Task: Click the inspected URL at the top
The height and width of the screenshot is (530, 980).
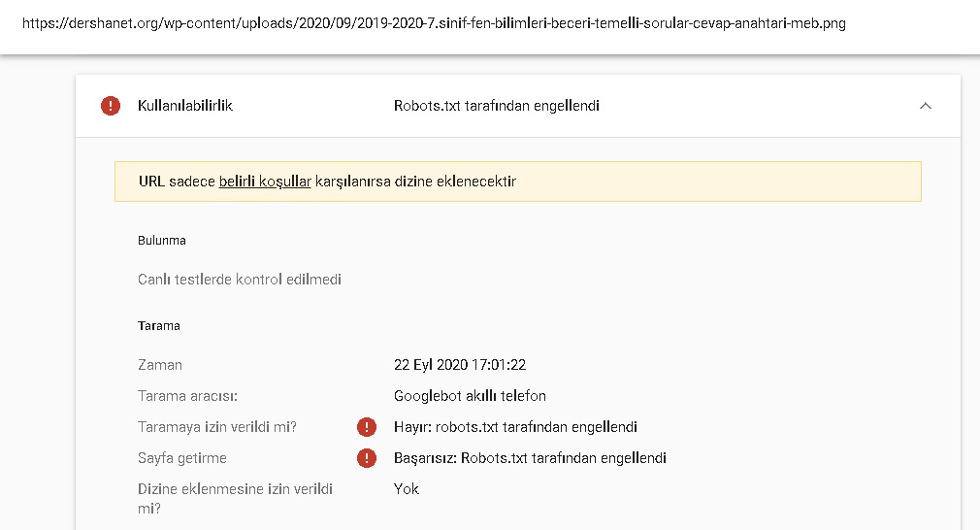Action: coord(434,23)
